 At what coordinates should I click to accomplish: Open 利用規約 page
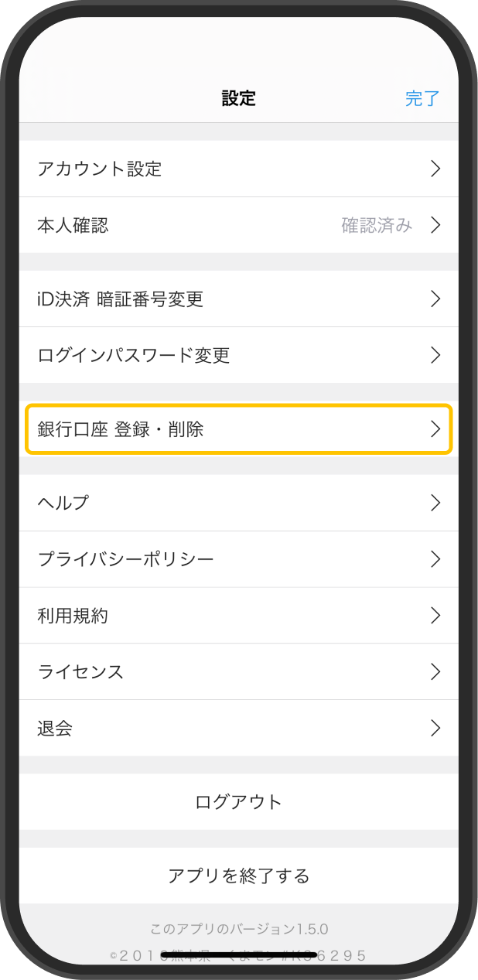[239, 616]
